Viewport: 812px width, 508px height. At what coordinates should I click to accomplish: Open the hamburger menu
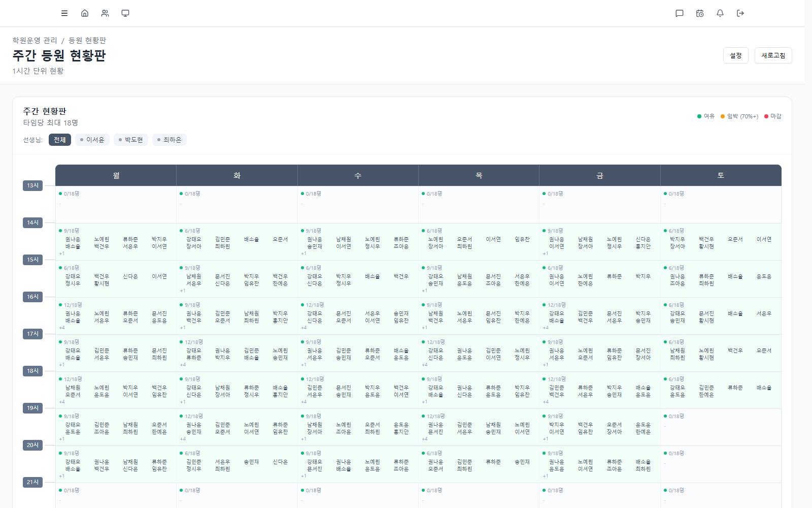pyautogui.click(x=64, y=13)
